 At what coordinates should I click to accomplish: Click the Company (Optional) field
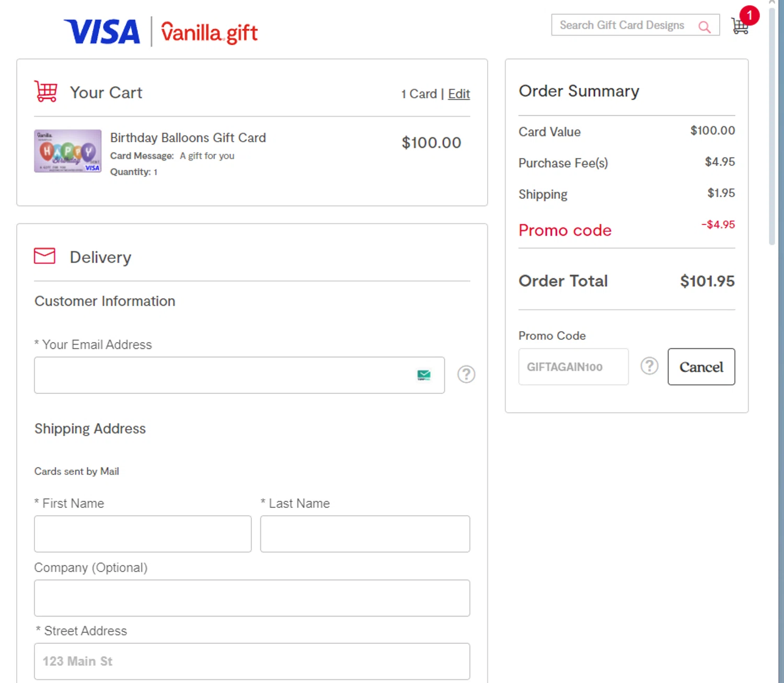pos(252,598)
